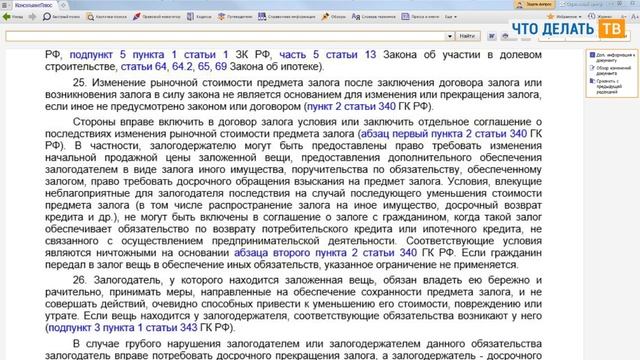The width and height of the screenshot is (640, 360).
Task: Open link абзац первый пункта 2 статьи 340
Action: 444,133
